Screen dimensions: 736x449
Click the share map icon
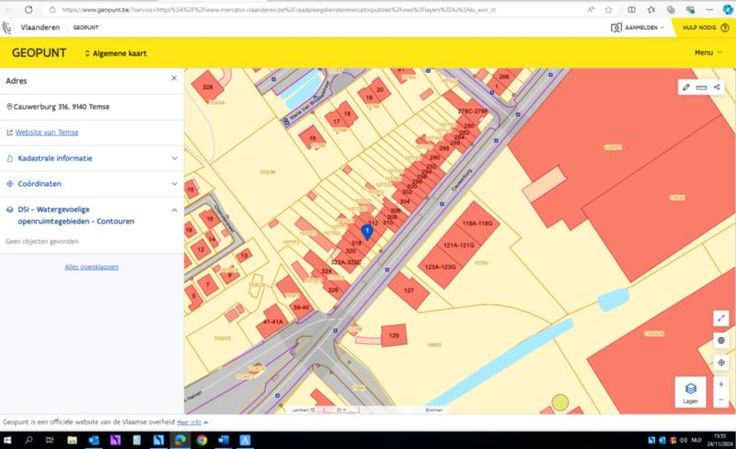tap(716, 87)
